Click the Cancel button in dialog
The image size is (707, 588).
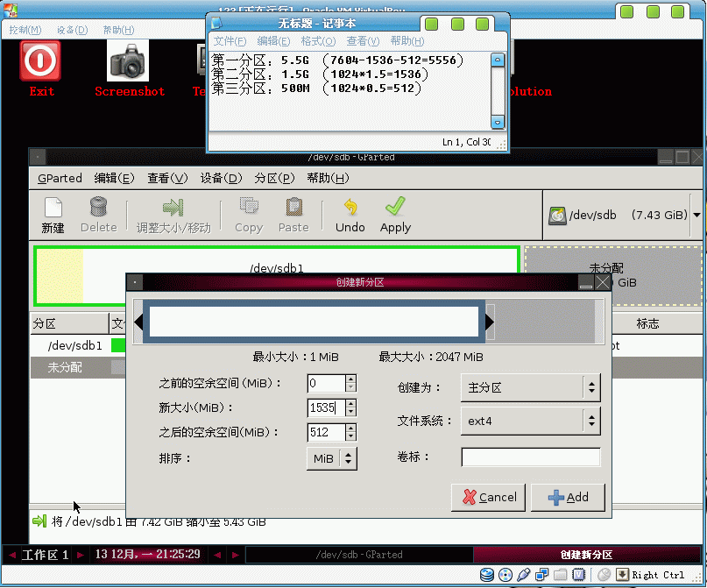click(x=488, y=498)
